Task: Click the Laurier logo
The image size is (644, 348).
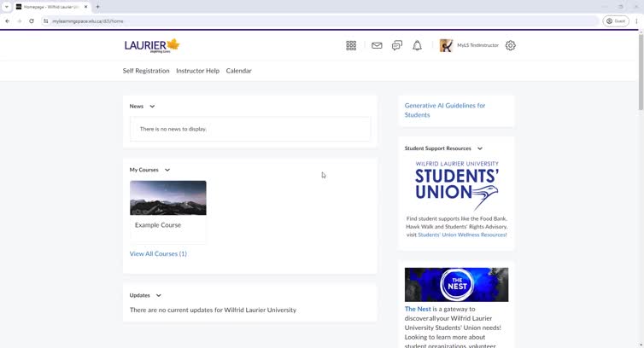Action: 152,45
